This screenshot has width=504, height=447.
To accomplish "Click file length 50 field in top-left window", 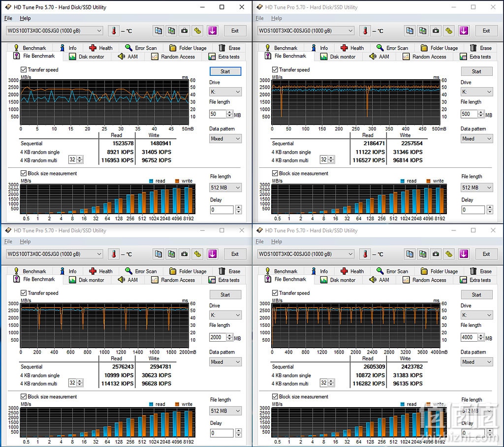I will click(x=218, y=114).
